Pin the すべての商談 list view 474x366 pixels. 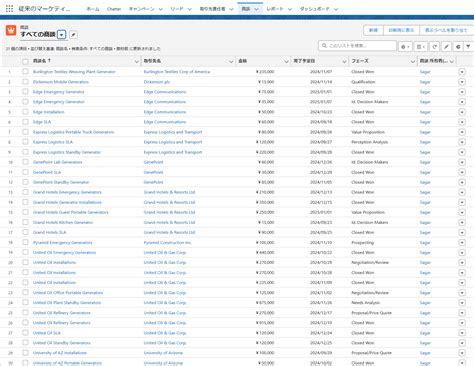[x=73, y=34]
